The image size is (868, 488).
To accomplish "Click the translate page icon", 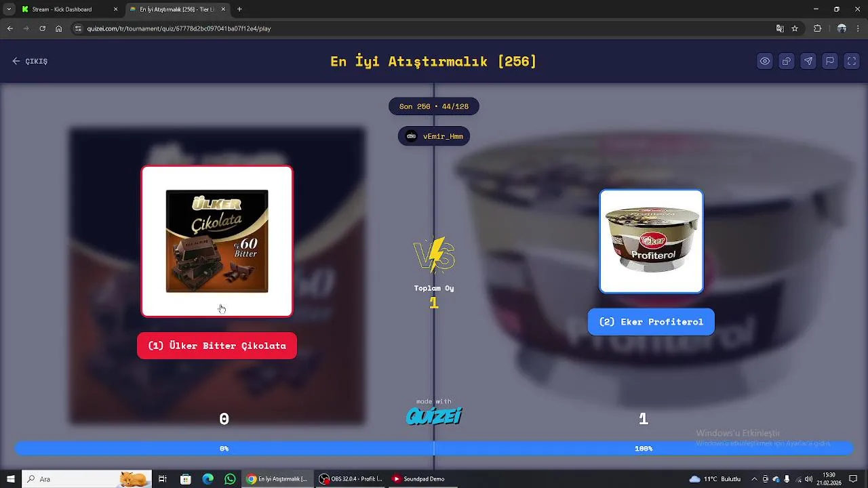I will coord(780,28).
